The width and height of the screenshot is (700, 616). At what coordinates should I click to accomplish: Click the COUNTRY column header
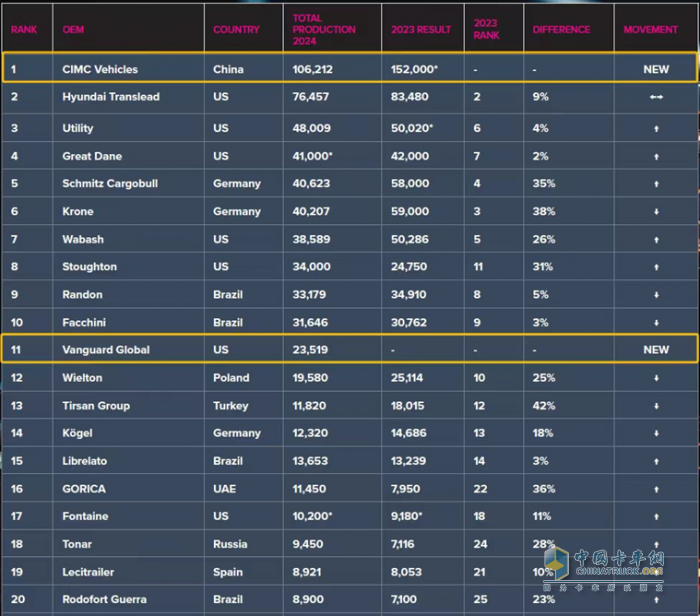(236, 30)
